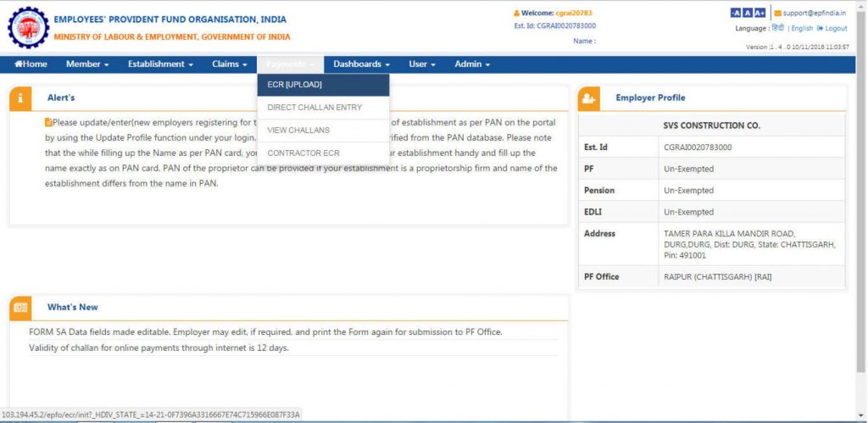Screen dimensions: 868x423
Task: Click the EPFO organisation logo
Action: point(28,28)
